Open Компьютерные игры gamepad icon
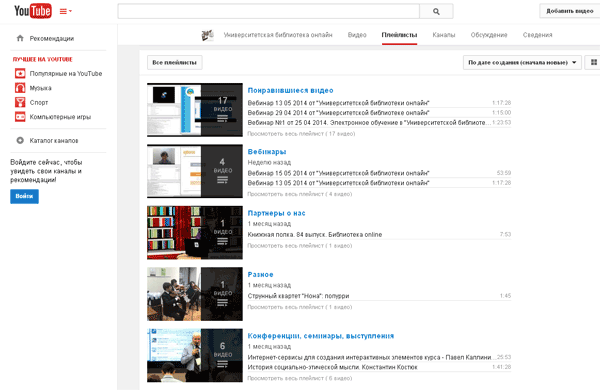The image size is (600, 390). (20, 117)
